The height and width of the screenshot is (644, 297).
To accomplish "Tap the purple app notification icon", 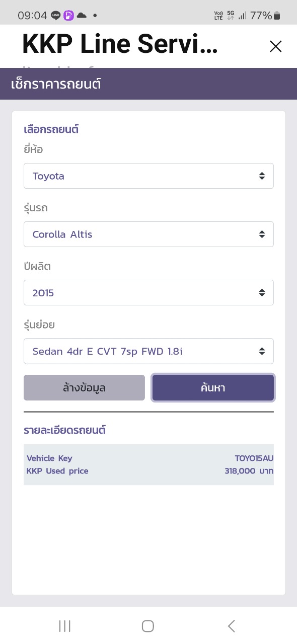I will coord(68,16).
